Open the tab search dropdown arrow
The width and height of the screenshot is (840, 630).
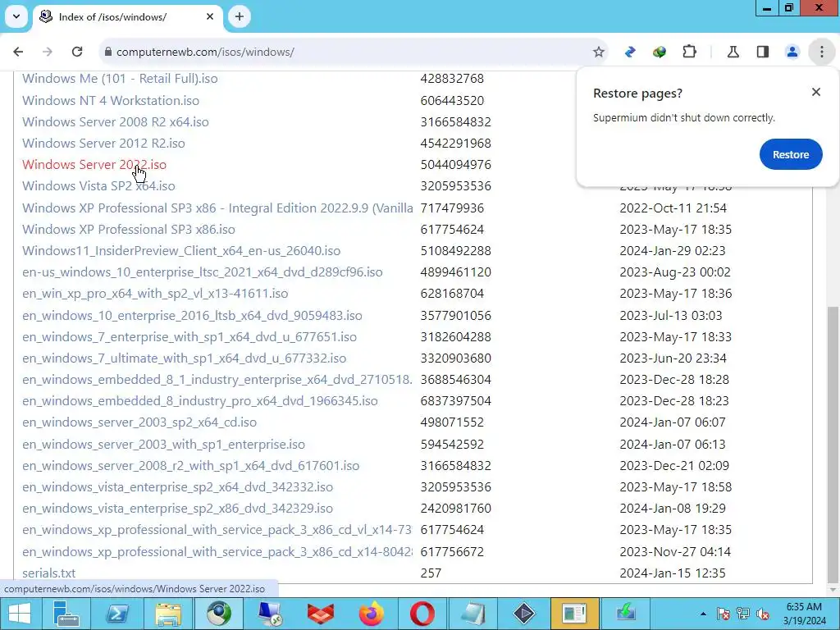(x=16, y=16)
